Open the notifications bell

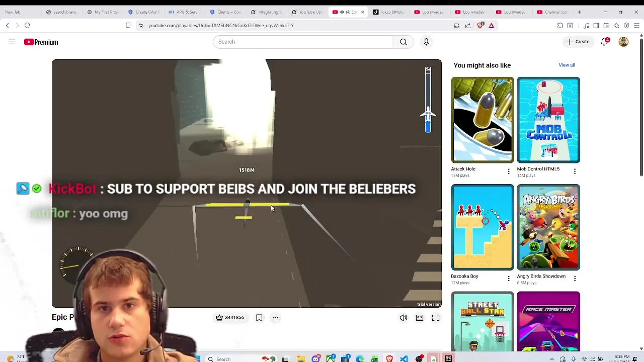coord(604,42)
